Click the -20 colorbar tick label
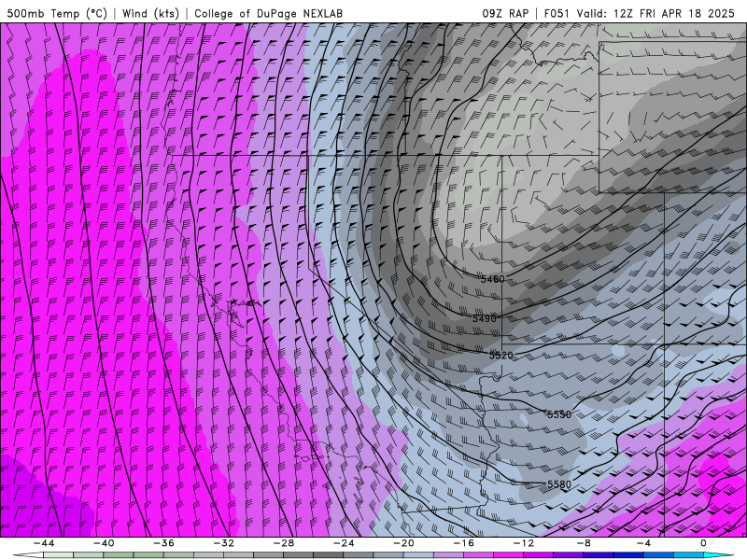This screenshot has width=747, height=560. pos(403,543)
